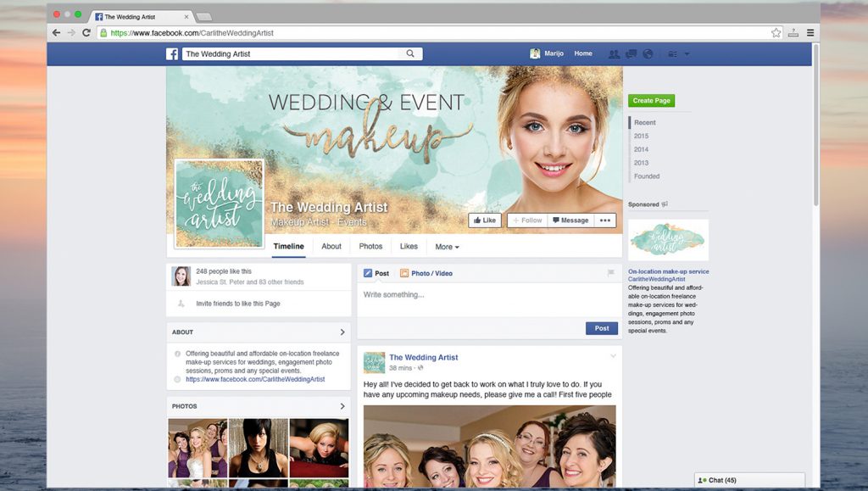
Task: Click the post author's avatar thumbnail
Action: pos(374,363)
